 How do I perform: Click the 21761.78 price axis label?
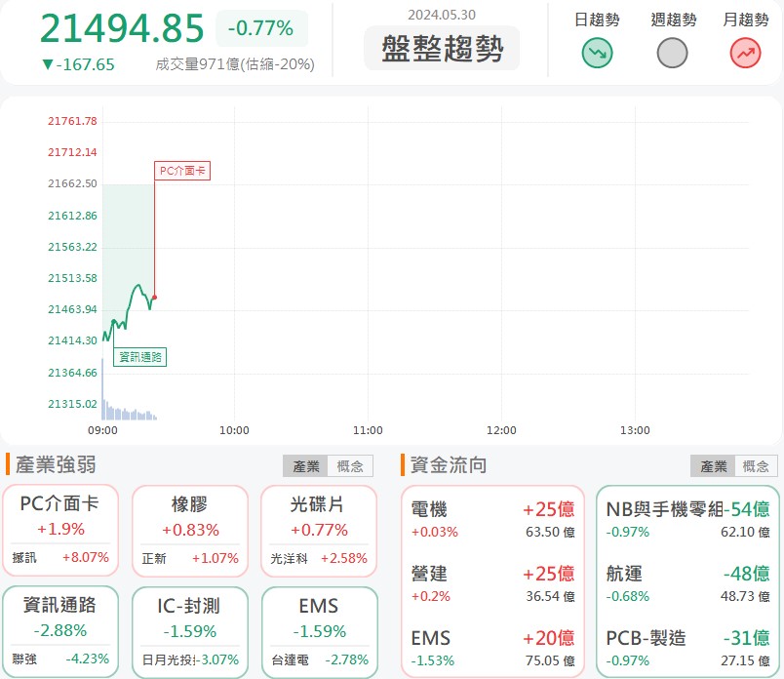click(x=72, y=121)
